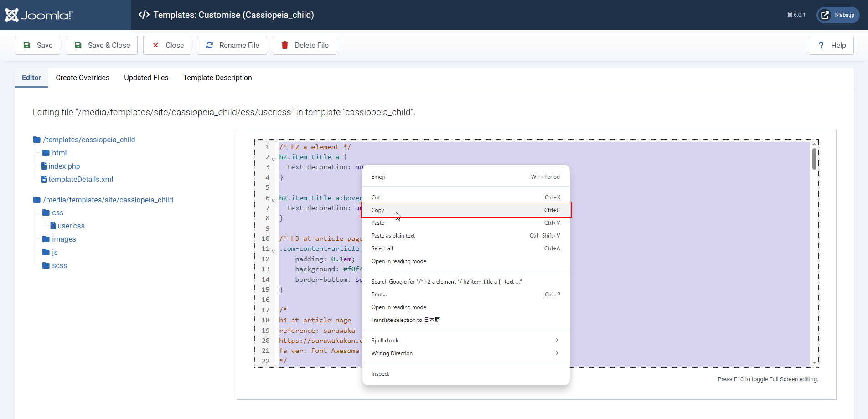
Task: Toggle code fold arrow on line 2
Action: [274, 159]
